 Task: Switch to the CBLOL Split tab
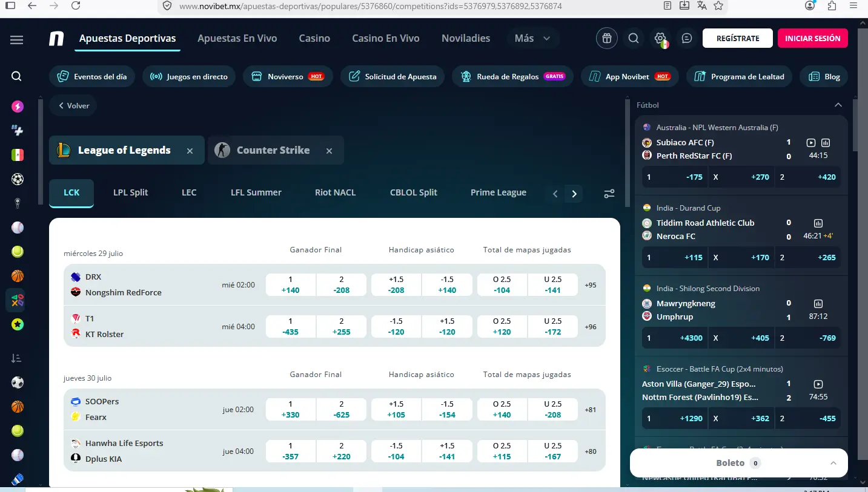tap(414, 192)
